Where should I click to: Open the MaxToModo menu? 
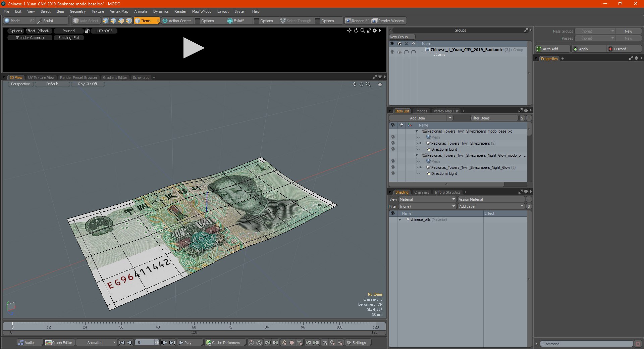[x=202, y=11]
